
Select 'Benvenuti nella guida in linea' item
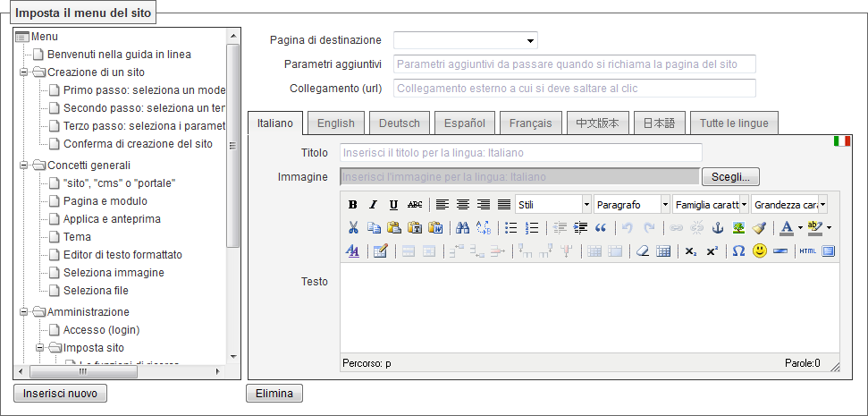[x=119, y=55]
